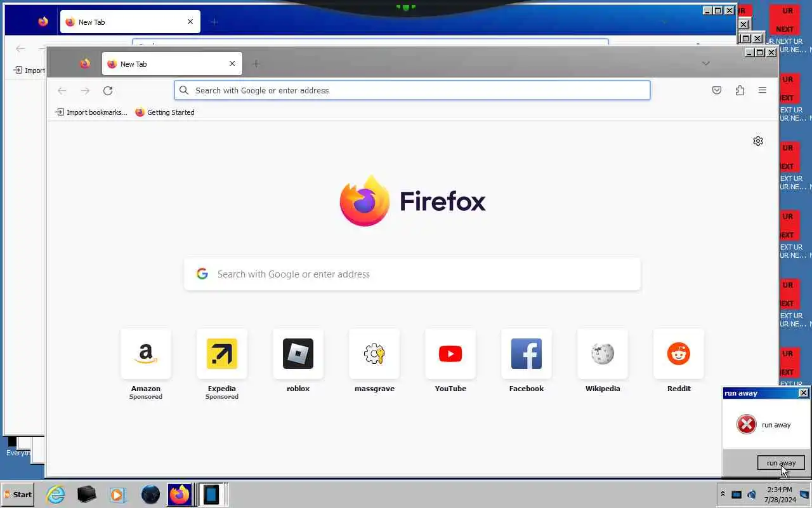The height and width of the screenshot is (508, 812).
Task: Select the New Tab tab in the front window
Action: click(172, 63)
